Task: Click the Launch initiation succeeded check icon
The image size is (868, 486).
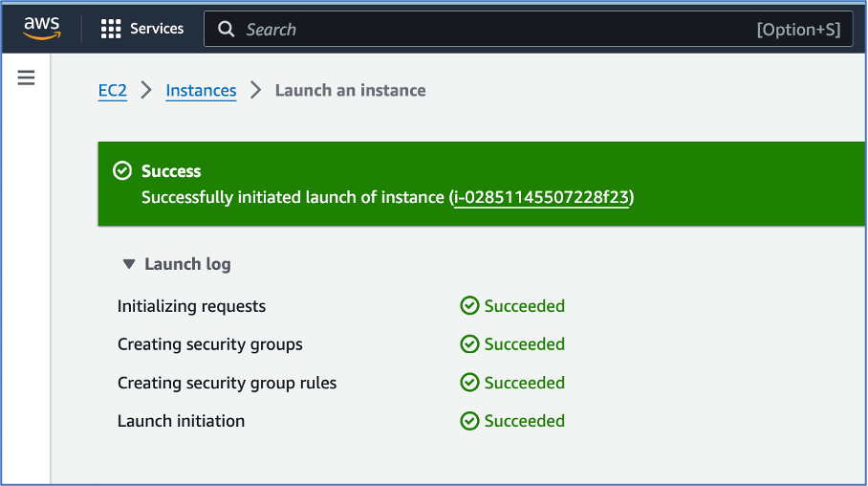Action: point(469,421)
